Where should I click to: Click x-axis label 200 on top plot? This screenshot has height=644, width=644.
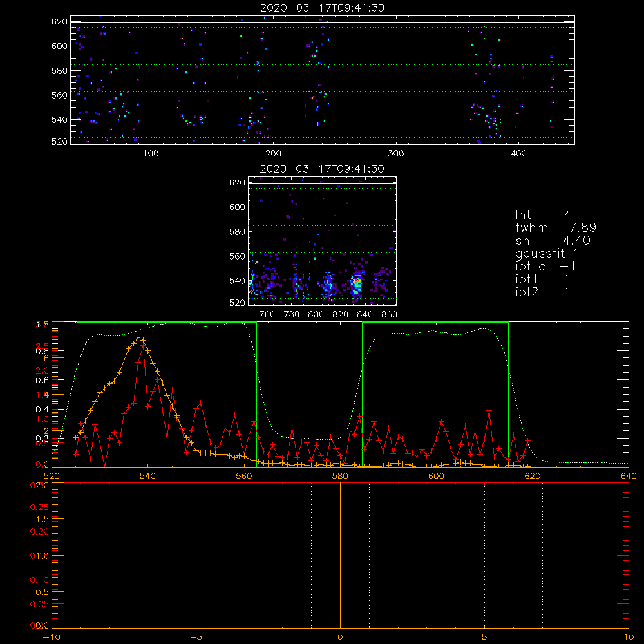273,154
